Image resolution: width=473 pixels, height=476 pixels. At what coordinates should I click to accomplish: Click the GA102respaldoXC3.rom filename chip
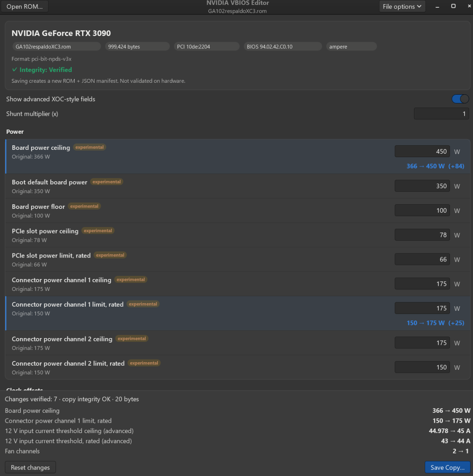point(56,47)
